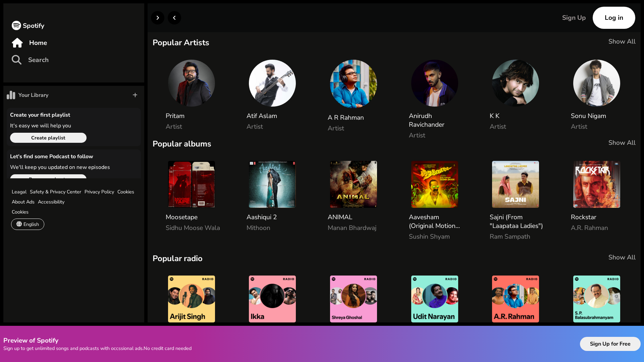Open A.R. Rahman radio card

(516, 299)
